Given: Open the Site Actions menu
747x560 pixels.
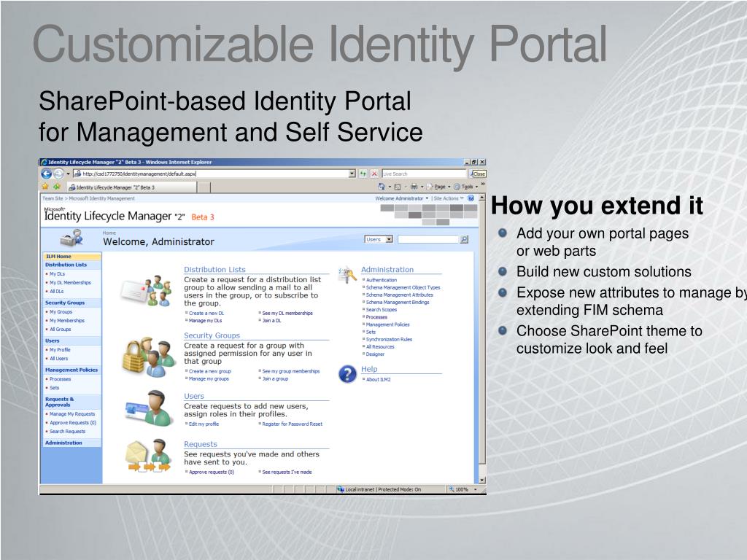Looking at the screenshot, I should (x=449, y=198).
